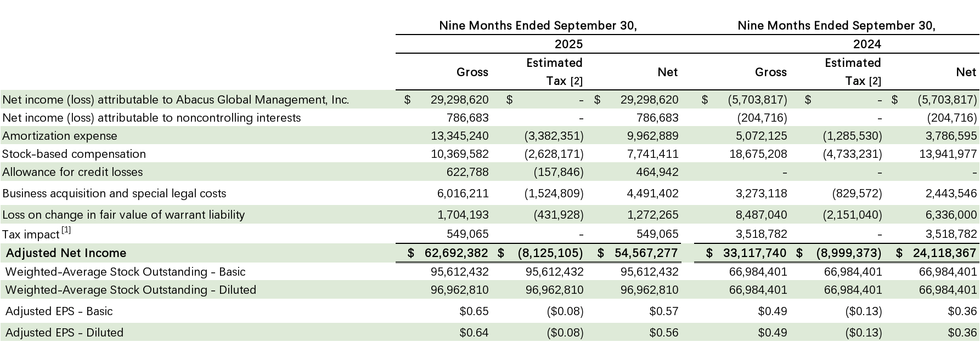Click the 18,675,208 stock-based compensation value
This screenshot has height=342, width=980.
pos(758,154)
